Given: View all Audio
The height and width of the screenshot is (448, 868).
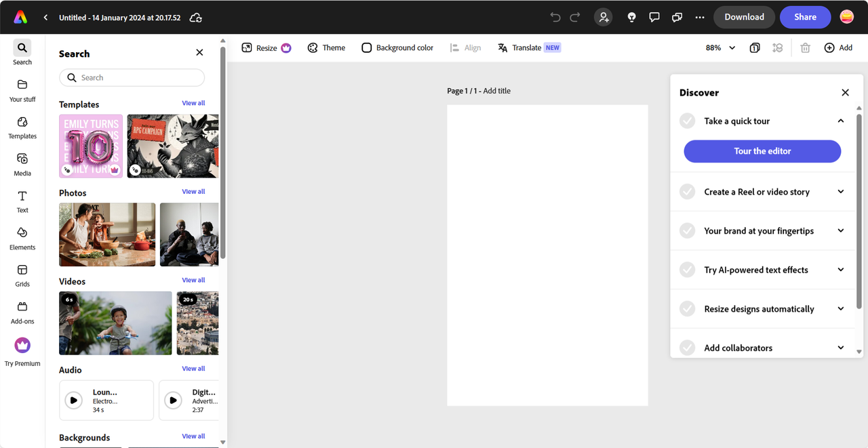Looking at the screenshot, I should [193, 369].
